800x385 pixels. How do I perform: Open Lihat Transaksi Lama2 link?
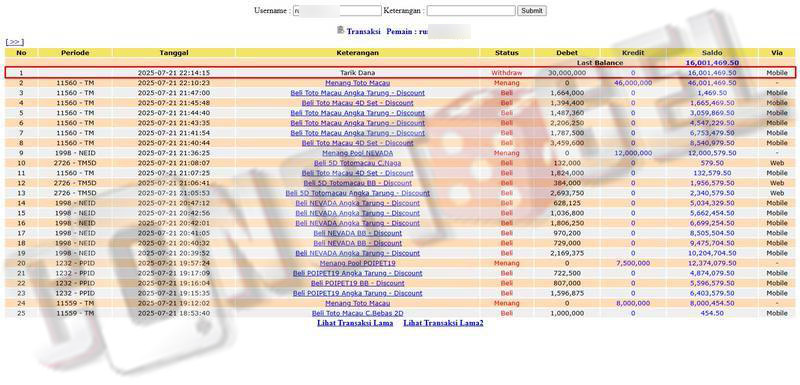click(x=443, y=323)
